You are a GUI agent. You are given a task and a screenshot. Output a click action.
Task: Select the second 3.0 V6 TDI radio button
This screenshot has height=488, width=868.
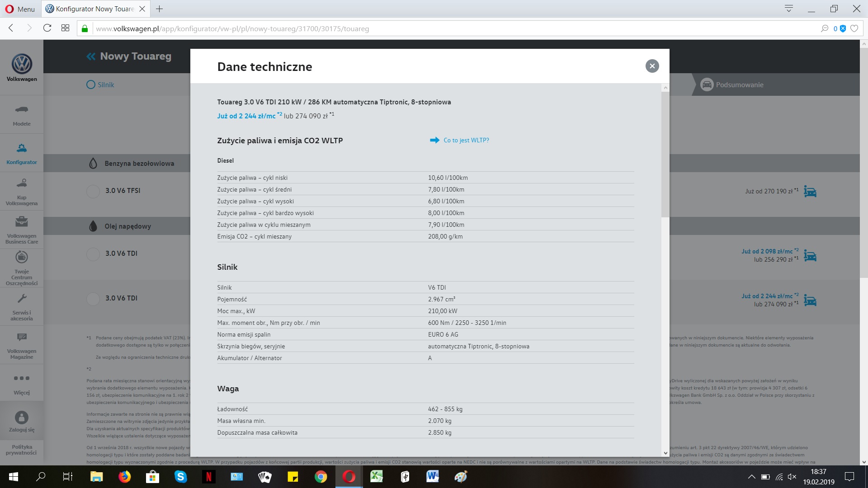93,299
